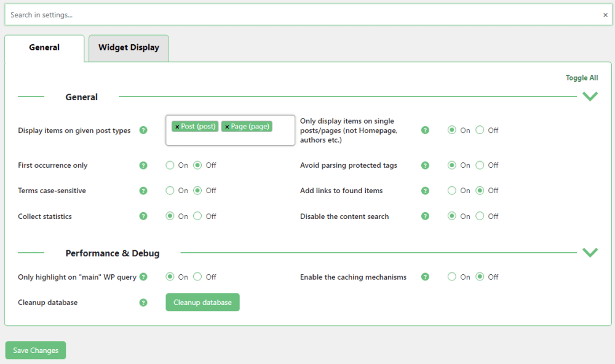Click help icon beside Display items on given post types
This screenshot has height=364, width=615.
click(x=143, y=130)
